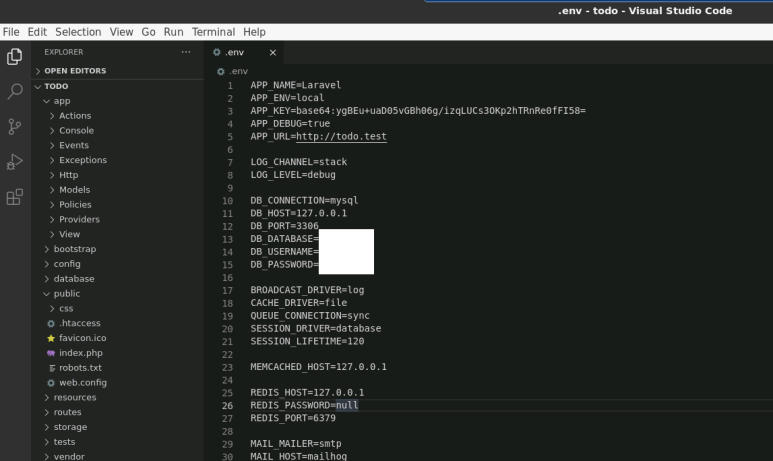Expand the storage folder
This screenshot has width=773, height=461.
click(117, 427)
